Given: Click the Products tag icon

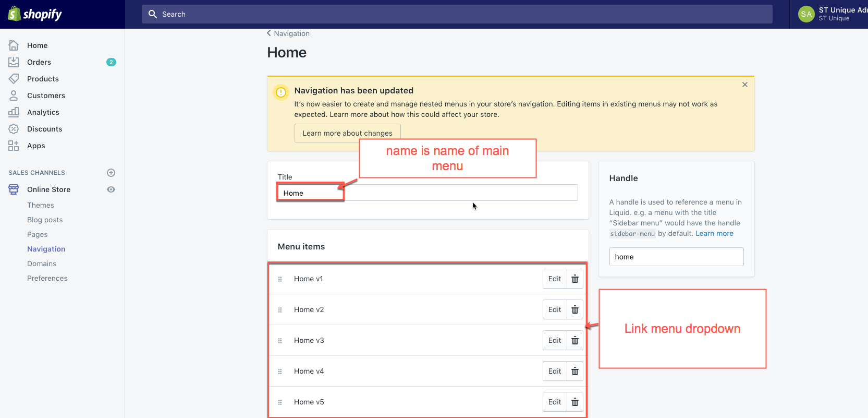Looking at the screenshot, I should click(14, 79).
